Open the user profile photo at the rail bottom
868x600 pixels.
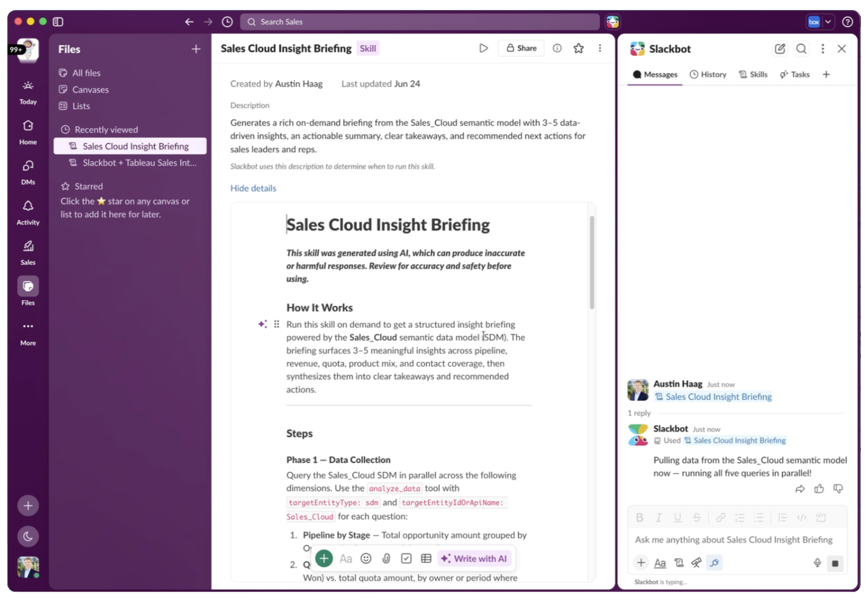click(28, 567)
